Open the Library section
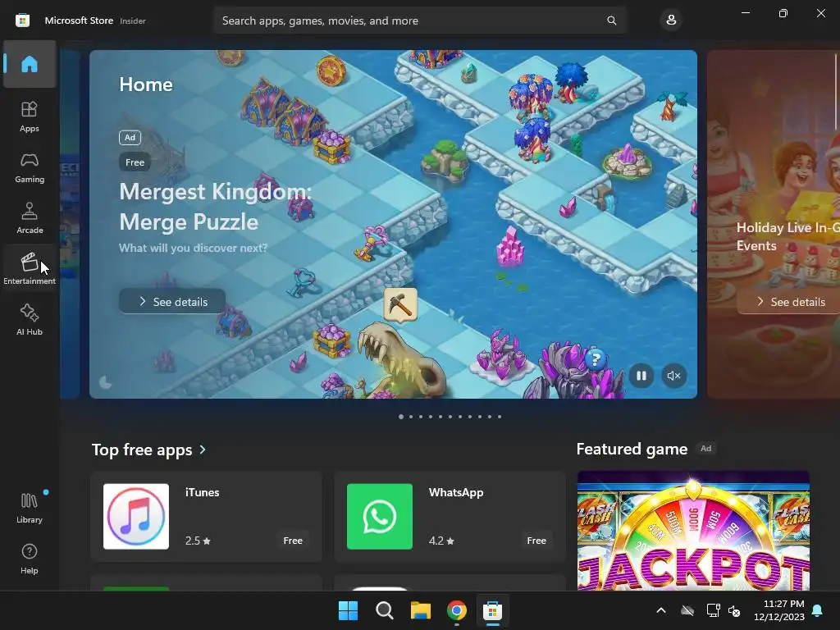Screen dimensions: 840x630 pyautogui.click(x=30, y=508)
